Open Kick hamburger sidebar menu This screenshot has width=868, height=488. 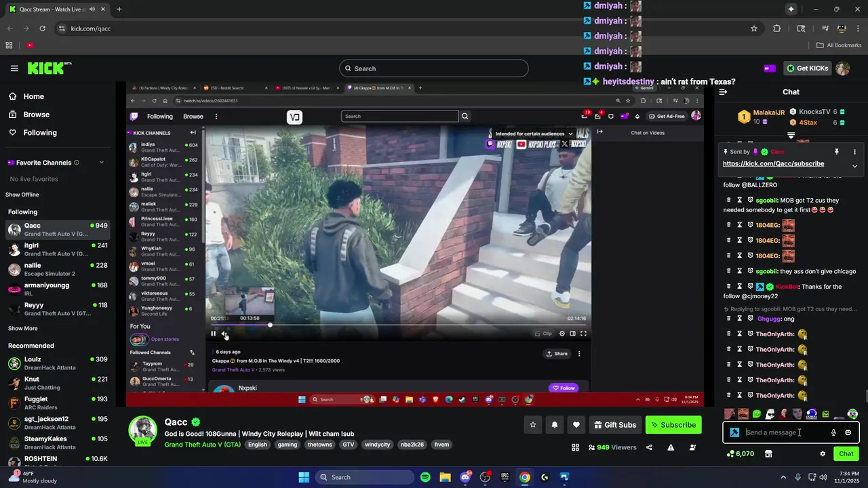coord(14,68)
